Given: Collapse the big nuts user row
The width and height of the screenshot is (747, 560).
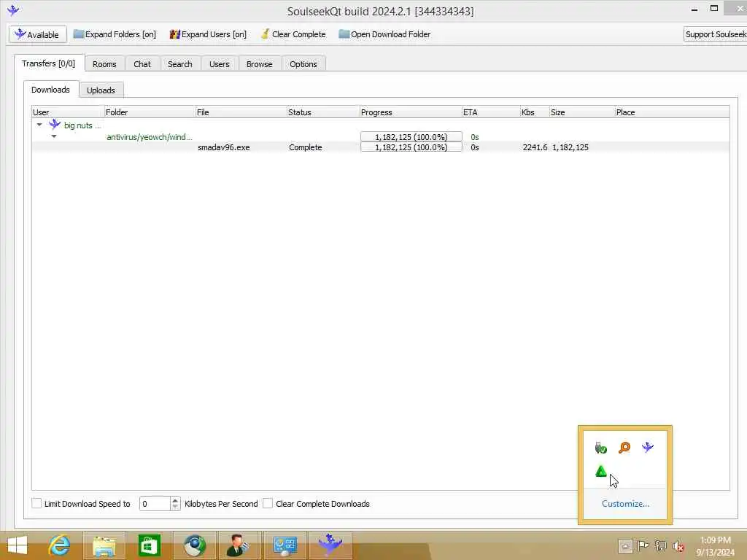Looking at the screenshot, I should click(39, 125).
